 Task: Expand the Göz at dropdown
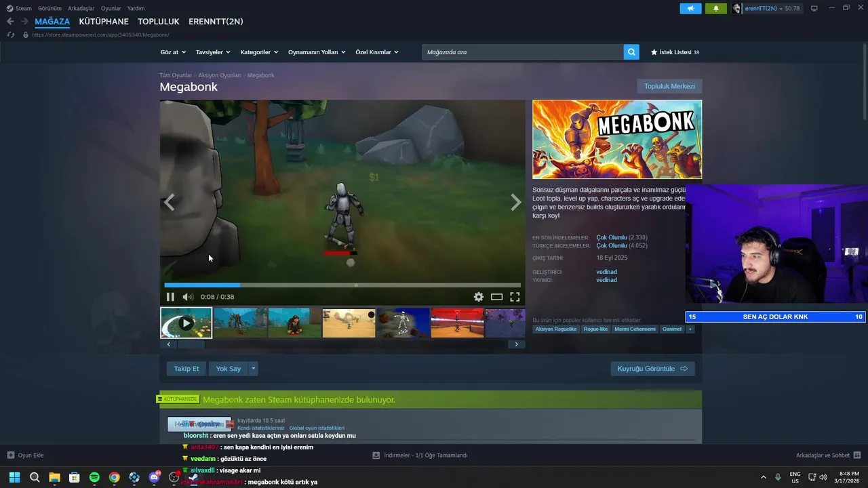172,52
